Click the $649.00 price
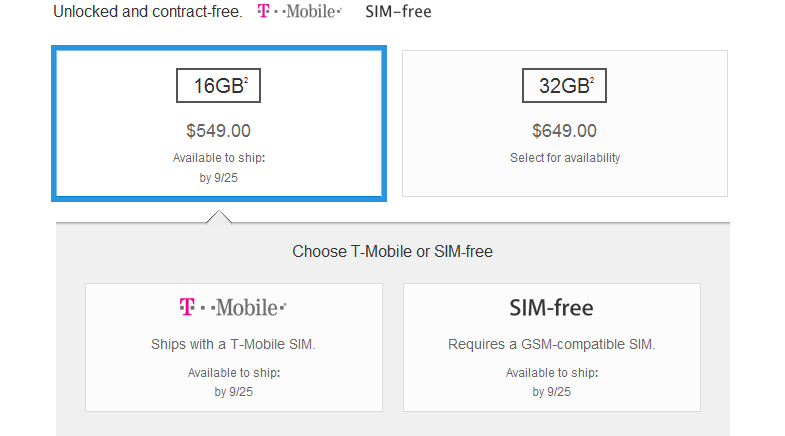This screenshot has height=436, width=785. [x=564, y=131]
